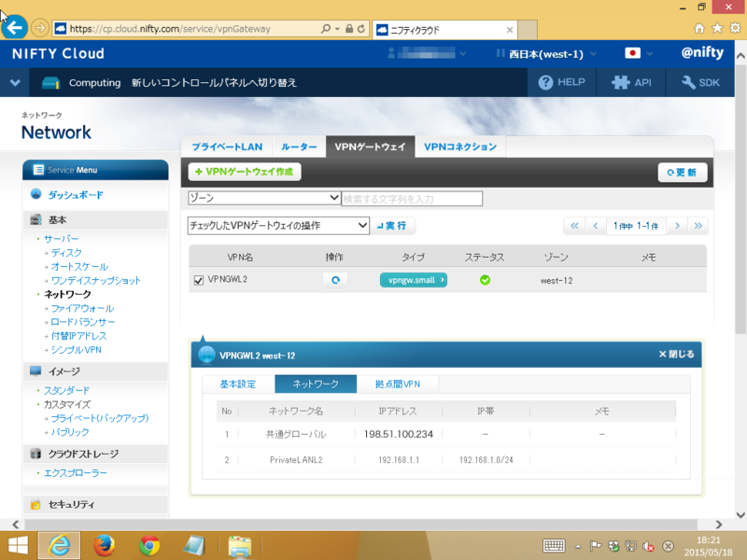Go to the last page of results
747x560 pixels.
tap(698, 226)
